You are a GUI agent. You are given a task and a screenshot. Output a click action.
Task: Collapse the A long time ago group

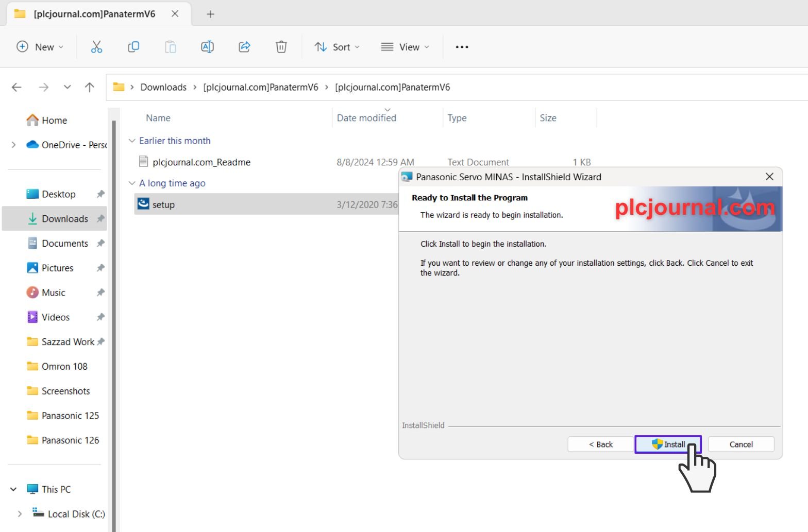[132, 183]
